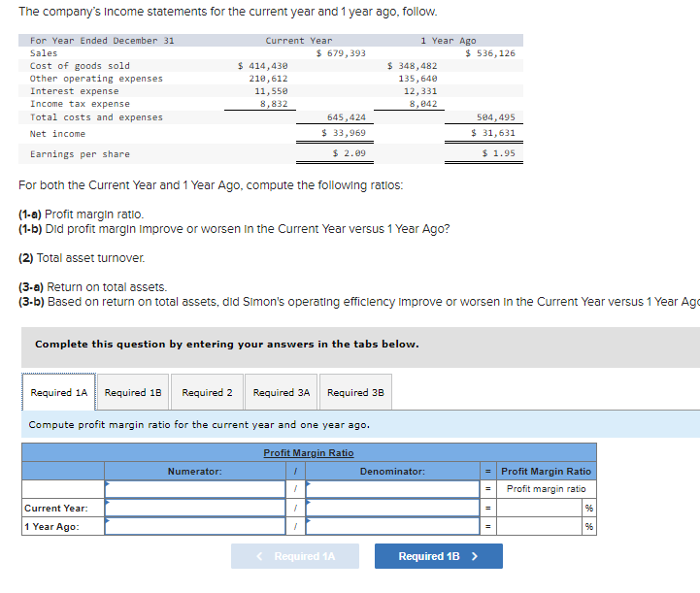Click the current year sales value $679,393

(x=341, y=53)
